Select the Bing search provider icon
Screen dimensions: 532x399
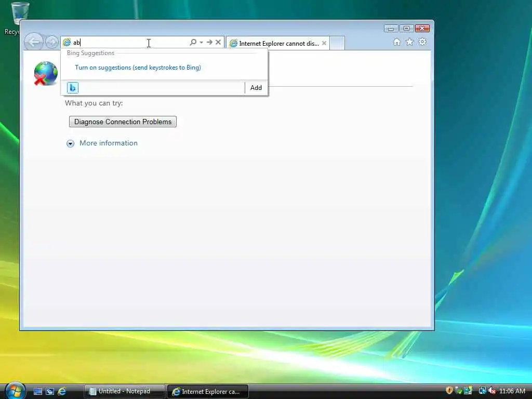coord(73,87)
